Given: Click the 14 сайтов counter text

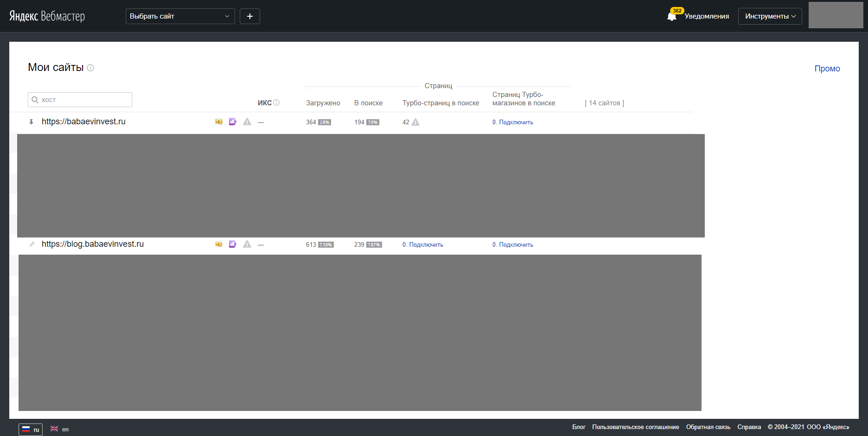Looking at the screenshot, I should tap(605, 103).
